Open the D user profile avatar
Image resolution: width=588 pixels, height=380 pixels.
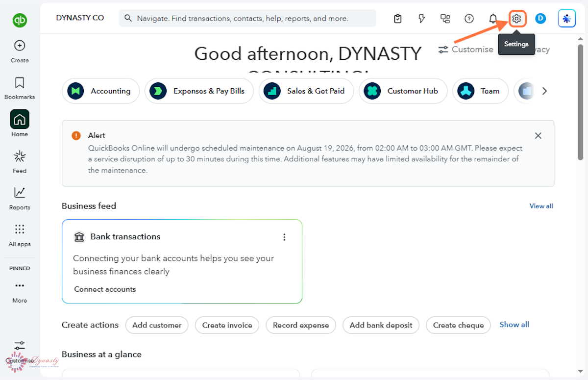point(540,19)
